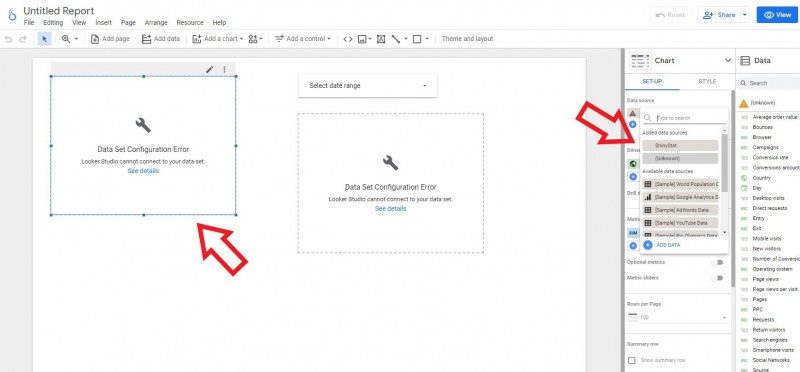
Task: Insert URL embed with code icon
Action: pyautogui.click(x=348, y=39)
